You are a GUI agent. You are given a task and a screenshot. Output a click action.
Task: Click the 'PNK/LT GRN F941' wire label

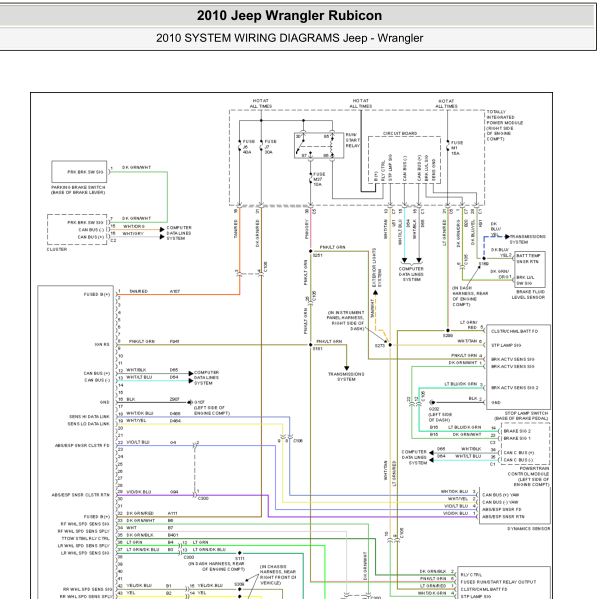tap(154, 342)
